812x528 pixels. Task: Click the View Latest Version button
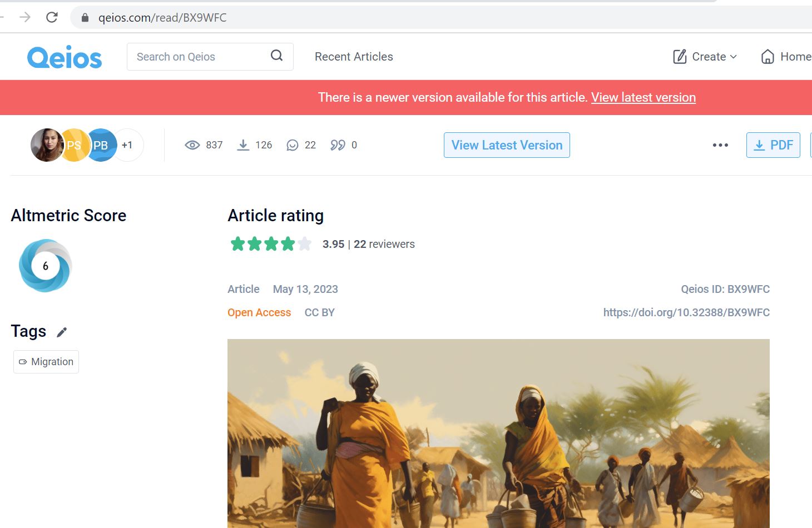(x=507, y=145)
